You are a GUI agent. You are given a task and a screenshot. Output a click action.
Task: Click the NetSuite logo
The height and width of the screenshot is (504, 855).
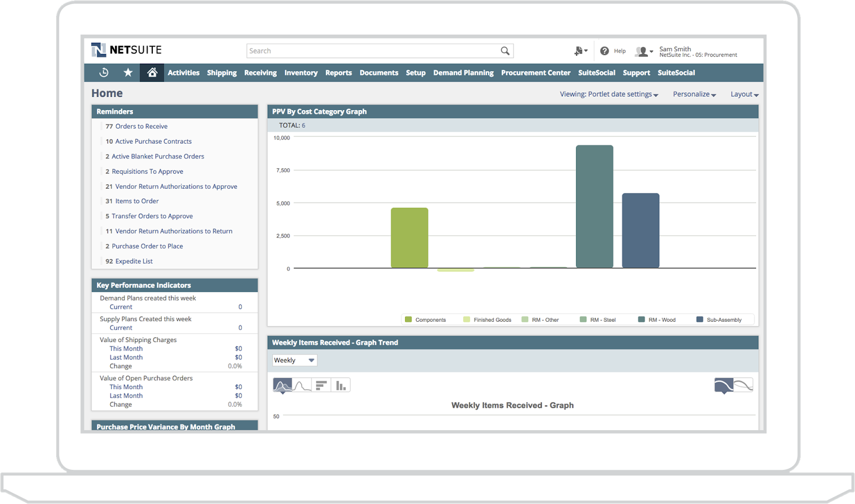coord(127,50)
